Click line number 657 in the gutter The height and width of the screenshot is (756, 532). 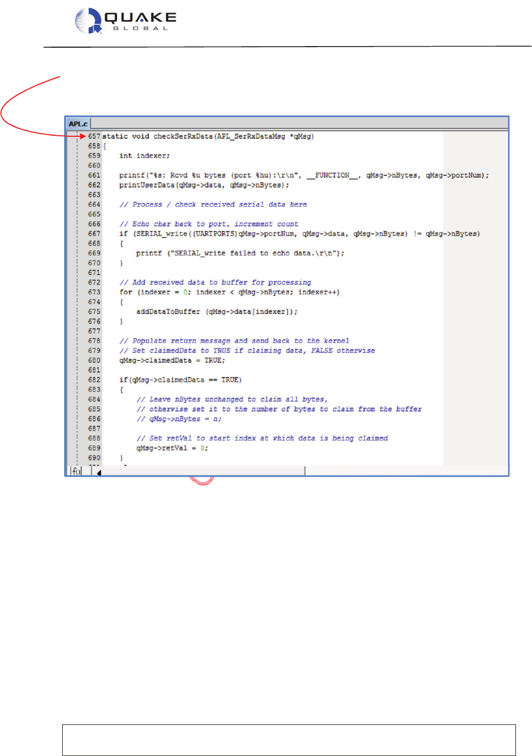point(94,136)
